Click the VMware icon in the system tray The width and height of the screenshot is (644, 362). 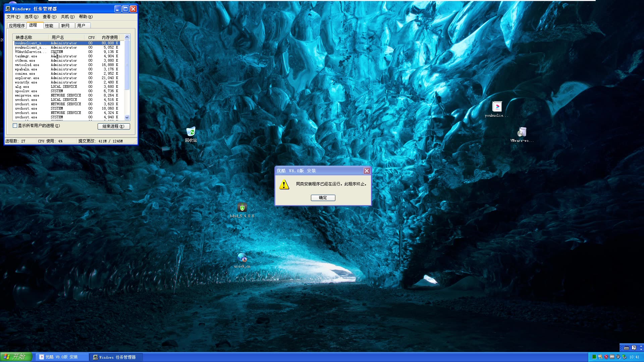[x=612, y=357]
